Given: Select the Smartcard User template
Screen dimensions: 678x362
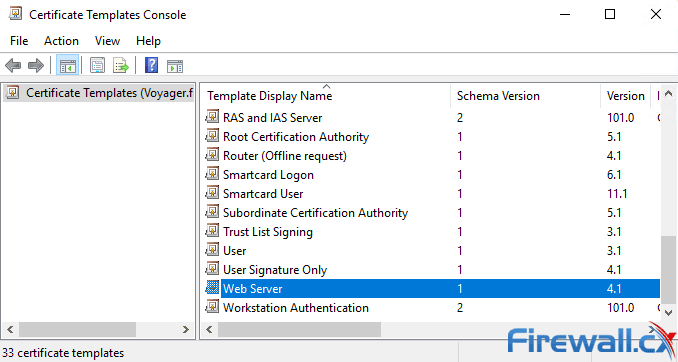Looking at the screenshot, I should coord(263,194).
